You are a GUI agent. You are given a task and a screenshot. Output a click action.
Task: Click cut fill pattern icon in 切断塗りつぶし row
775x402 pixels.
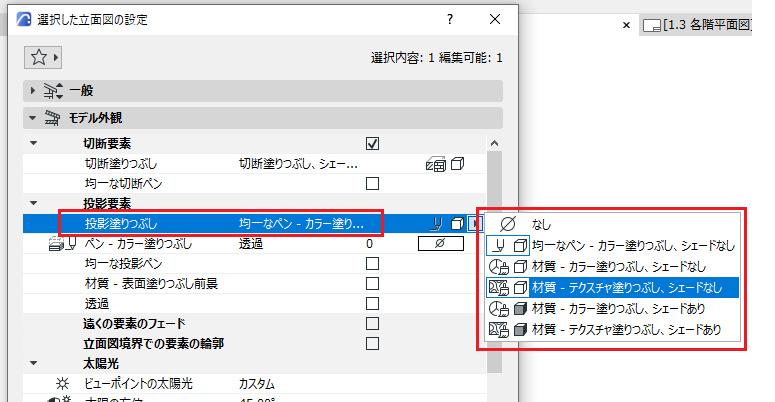(x=435, y=164)
